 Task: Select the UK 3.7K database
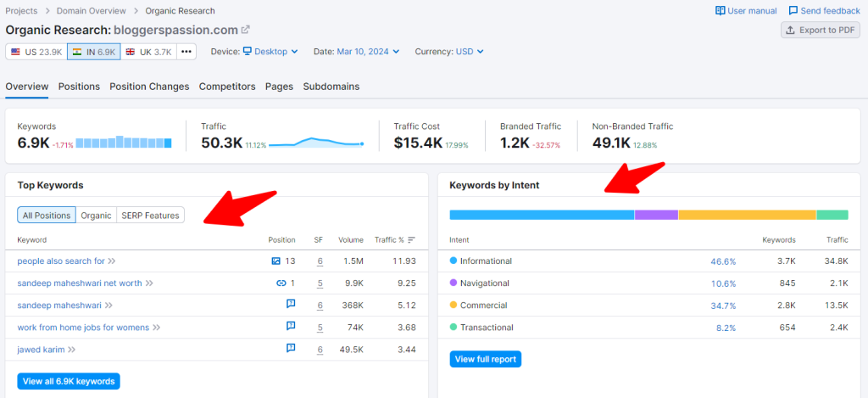149,52
